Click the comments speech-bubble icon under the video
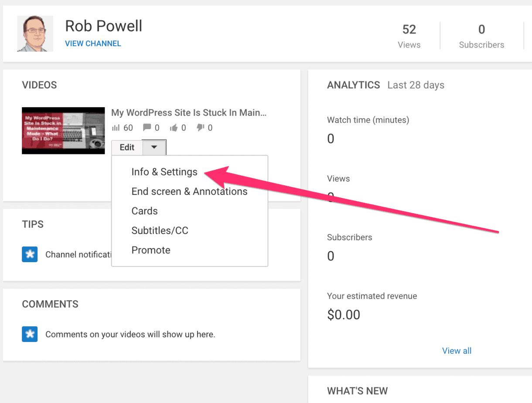The image size is (532, 403). coord(147,127)
